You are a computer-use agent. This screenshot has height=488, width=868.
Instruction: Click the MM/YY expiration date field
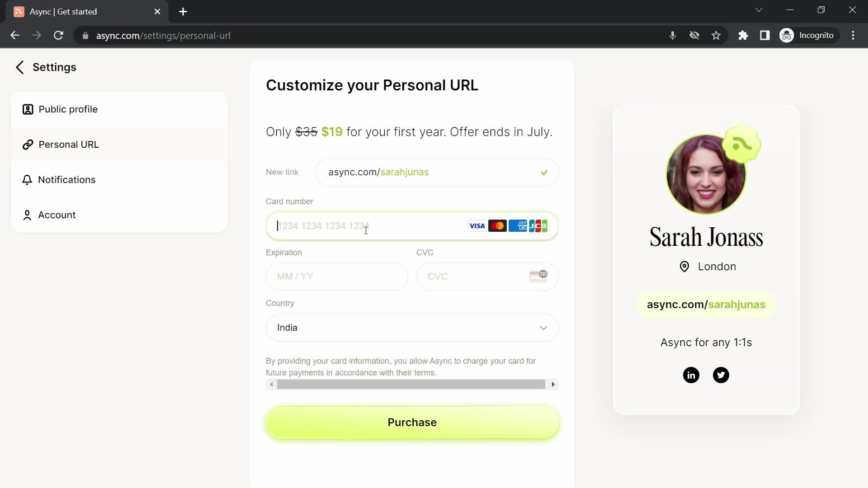[x=337, y=277]
